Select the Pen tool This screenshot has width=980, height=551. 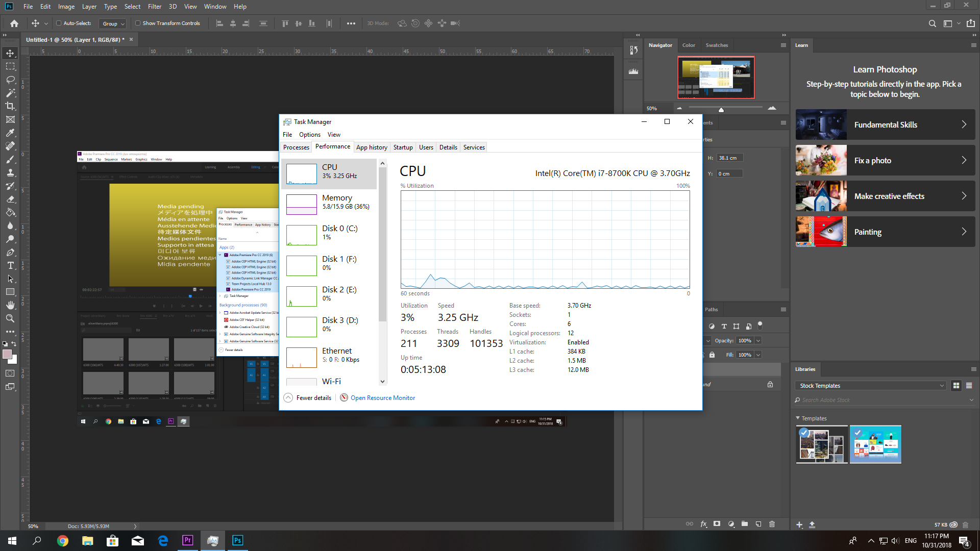(10, 252)
